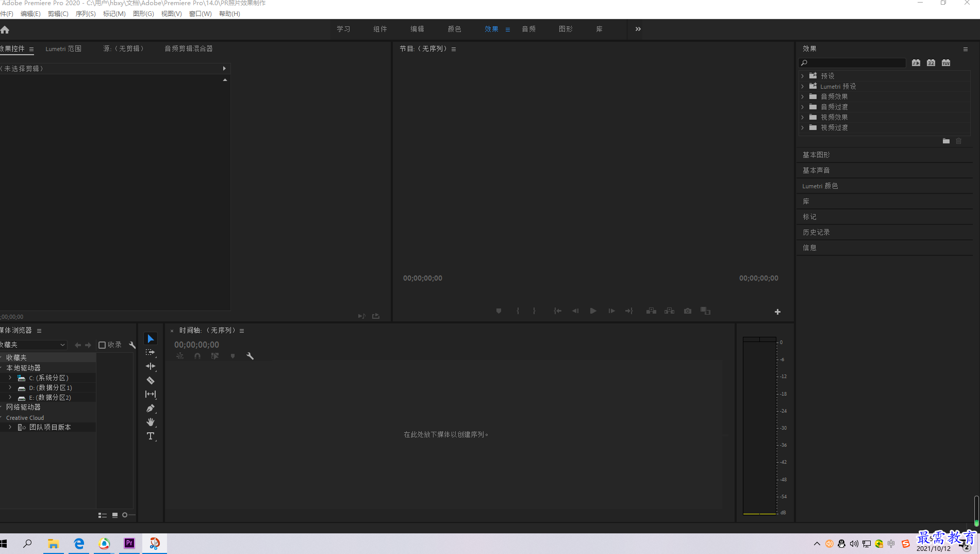Expand the C: system drive
Screen dimensions: 980x554
10,378
